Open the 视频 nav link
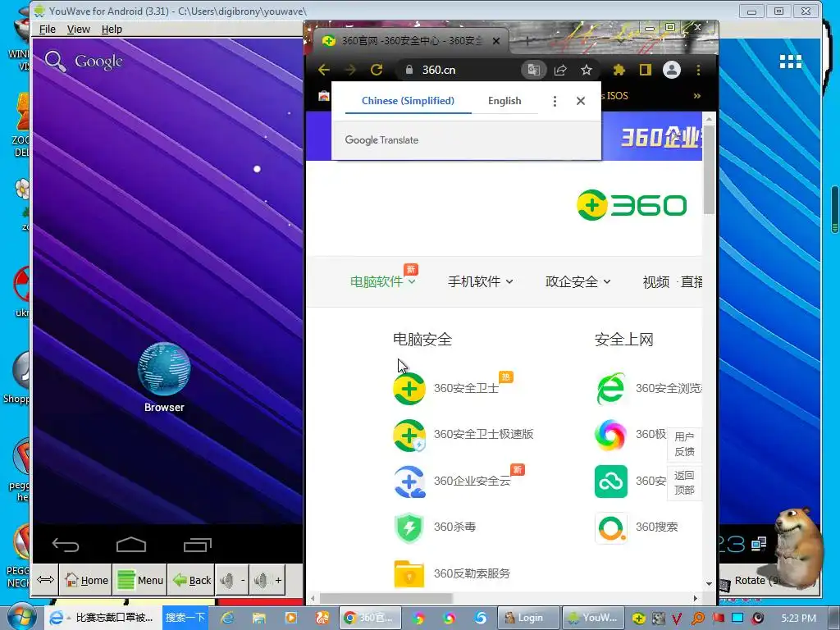 [x=656, y=282]
